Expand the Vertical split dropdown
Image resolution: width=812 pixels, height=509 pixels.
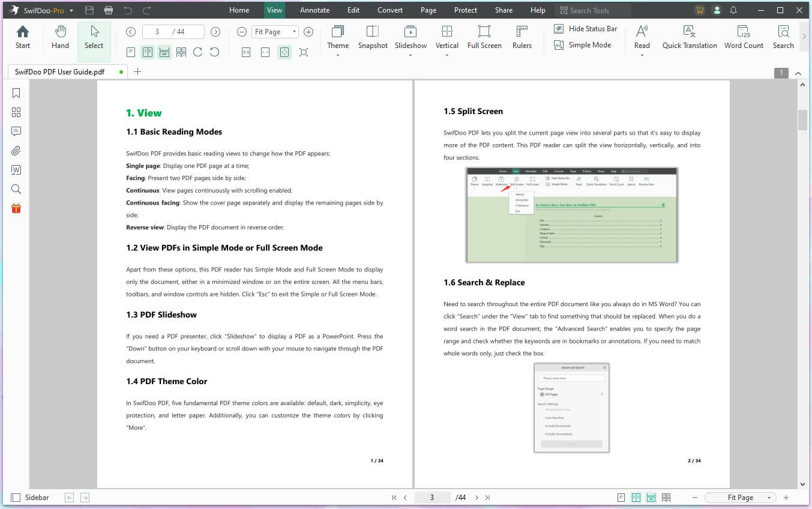pos(447,55)
